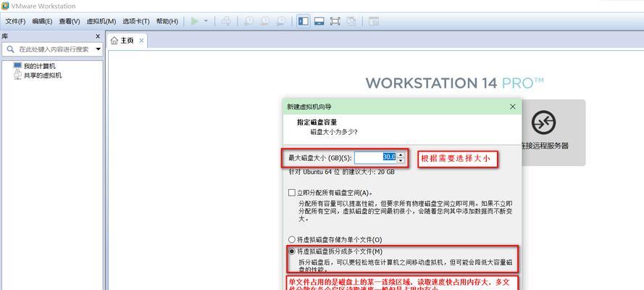Toggle the thumbnail bar view icon
The width and height of the screenshot is (644, 290).
coord(319,21)
